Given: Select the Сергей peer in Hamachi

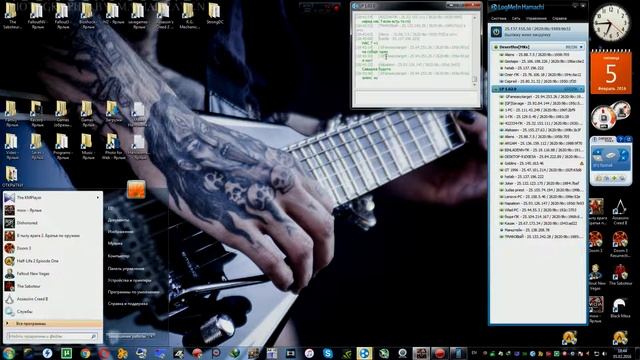Looking at the screenshot, I should click(538, 81).
